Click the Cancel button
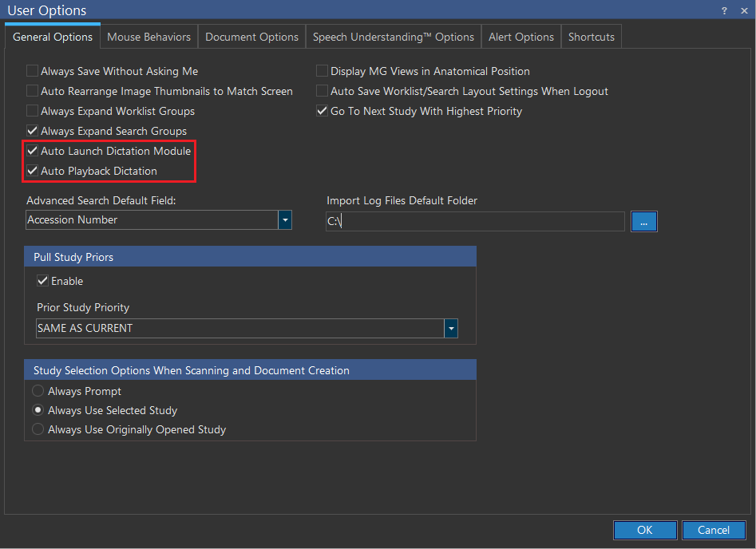756x549 pixels. click(713, 530)
